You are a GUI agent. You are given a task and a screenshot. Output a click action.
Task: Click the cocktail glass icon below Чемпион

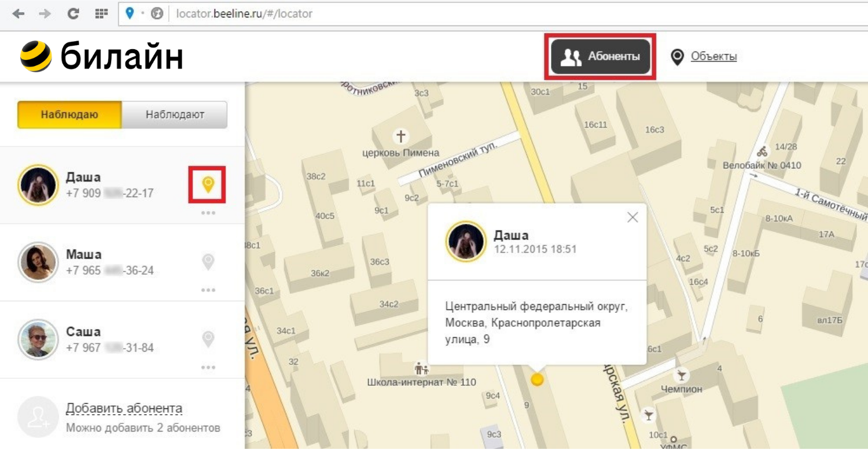click(x=649, y=415)
